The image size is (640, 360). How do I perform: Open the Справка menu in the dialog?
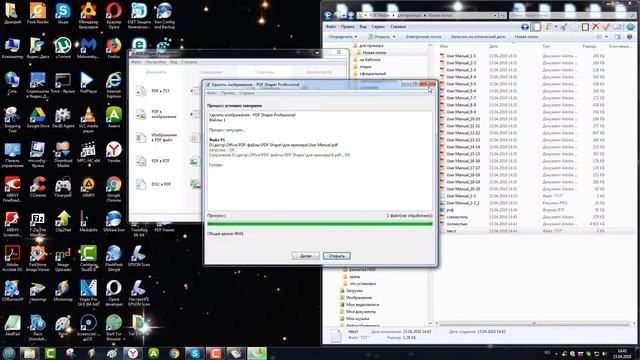point(247,93)
